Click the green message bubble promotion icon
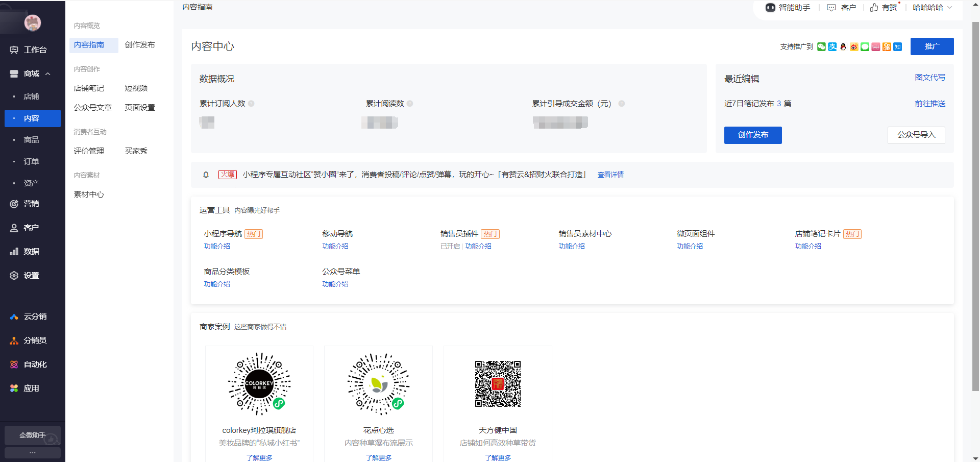Viewport: 980px width, 462px height. pos(865,46)
